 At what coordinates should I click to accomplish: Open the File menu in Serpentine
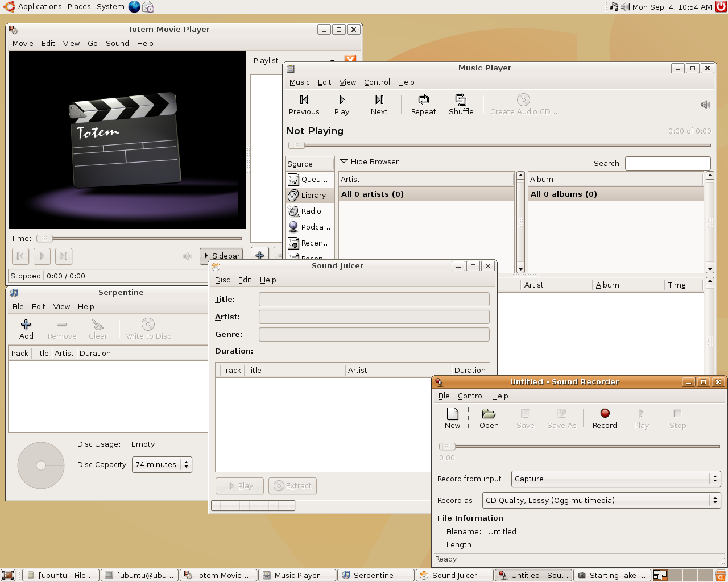tap(18, 306)
